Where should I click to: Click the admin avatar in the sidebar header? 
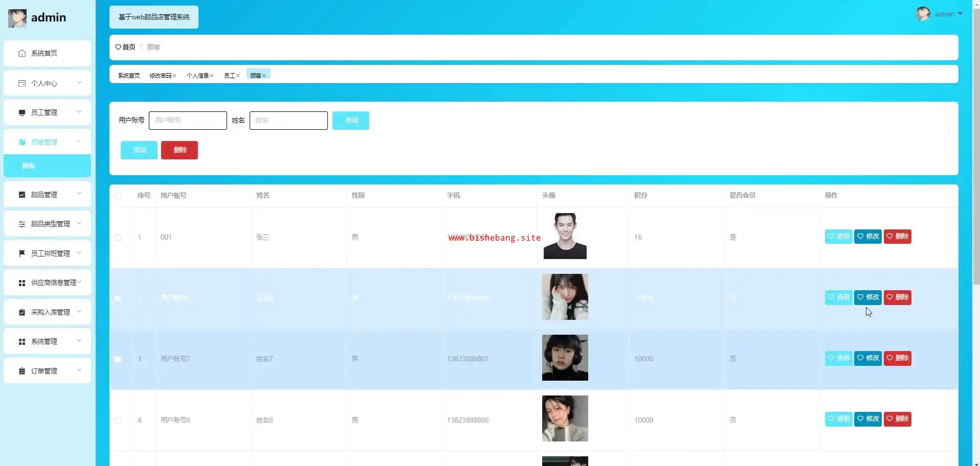pyautogui.click(x=17, y=18)
